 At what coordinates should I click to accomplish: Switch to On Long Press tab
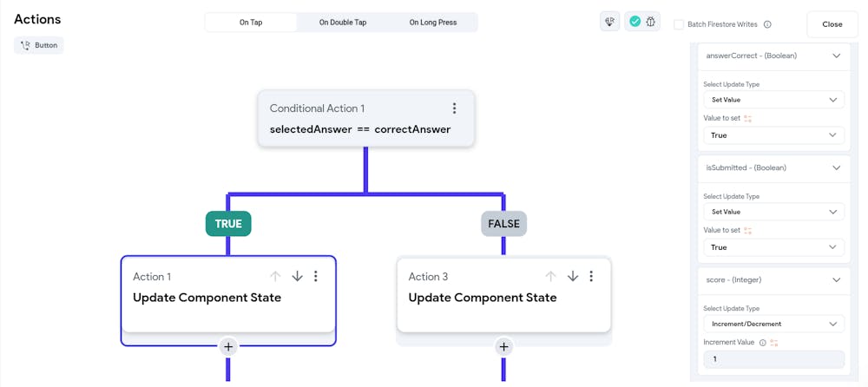coord(433,23)
